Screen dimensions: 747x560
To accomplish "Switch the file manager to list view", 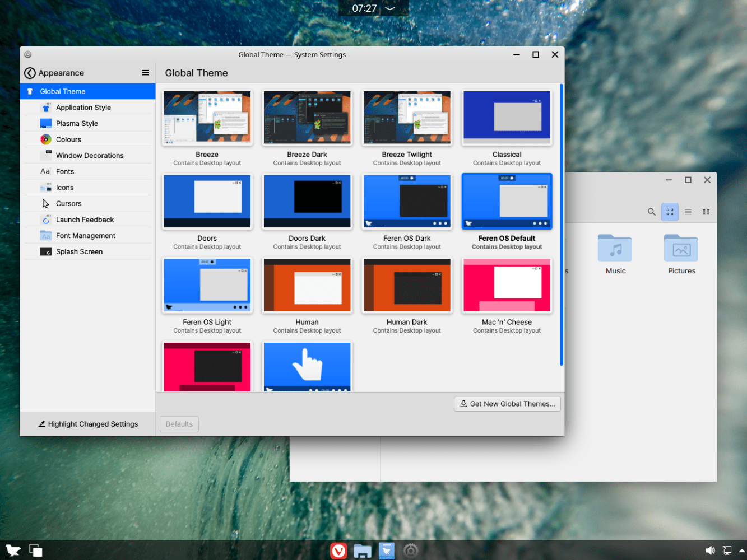I will (688, 212).
